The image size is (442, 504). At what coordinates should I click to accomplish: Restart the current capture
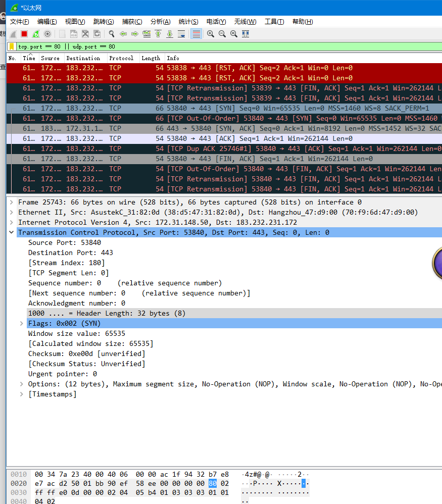36,34
